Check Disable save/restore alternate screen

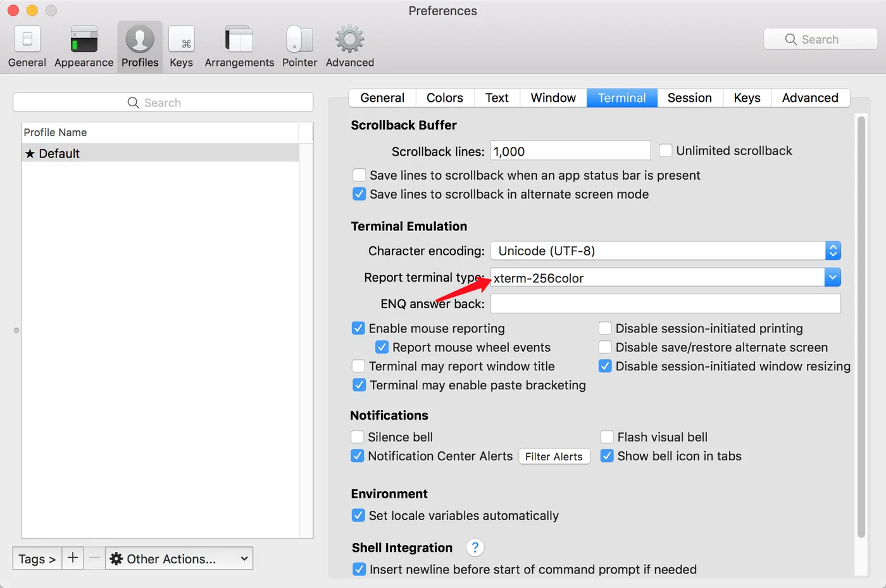tap(605, 347)
